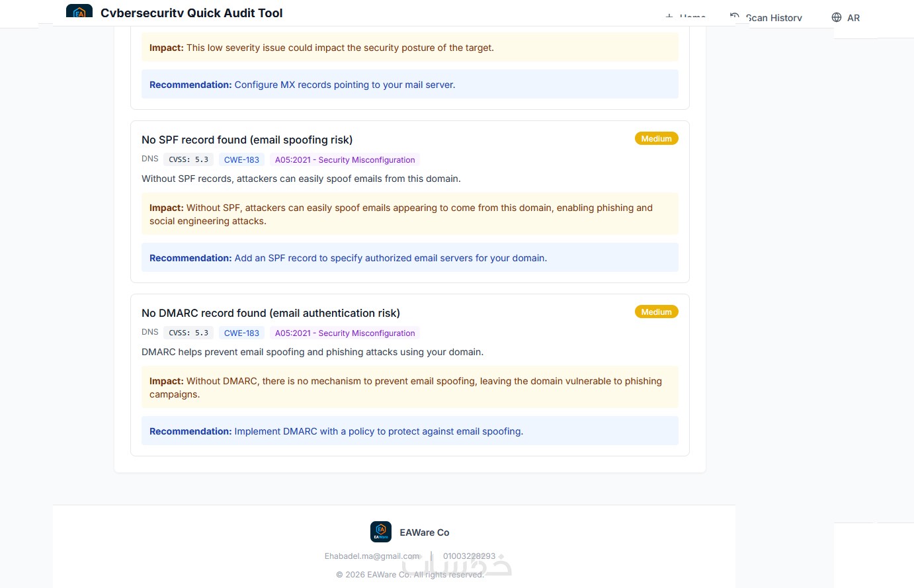Click the 'No SPF record found' heading
Screen dimensions: 914x588
[x=247, y=140]
